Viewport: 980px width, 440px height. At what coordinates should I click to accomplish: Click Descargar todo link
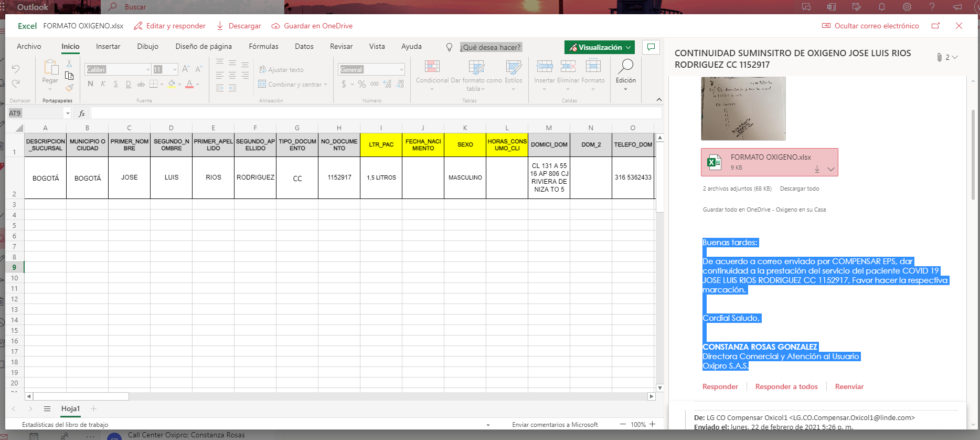[x=800, y=188]
